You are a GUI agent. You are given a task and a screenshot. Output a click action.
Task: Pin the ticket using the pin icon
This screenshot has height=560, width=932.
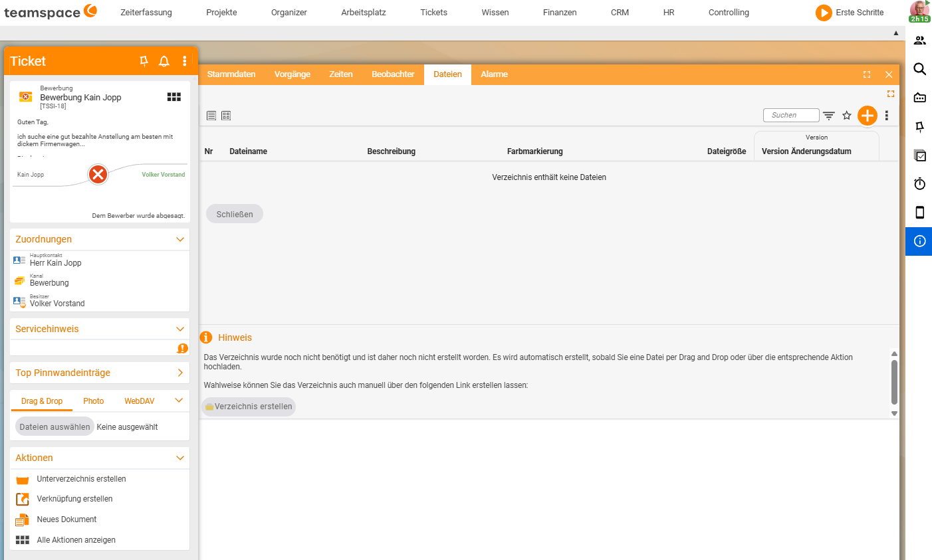pos(144,61)
